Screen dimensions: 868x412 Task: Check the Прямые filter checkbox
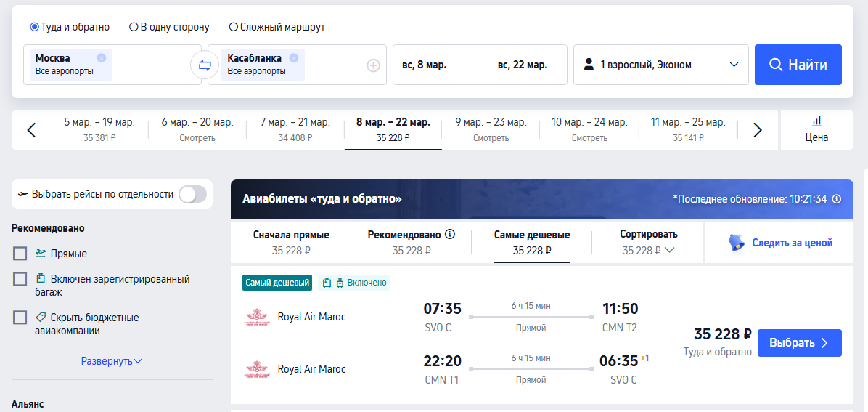click(20, 254)
